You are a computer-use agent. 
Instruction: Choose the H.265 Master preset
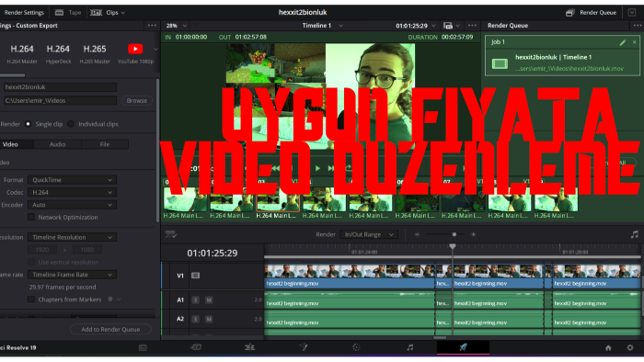(x=95, y=53)
